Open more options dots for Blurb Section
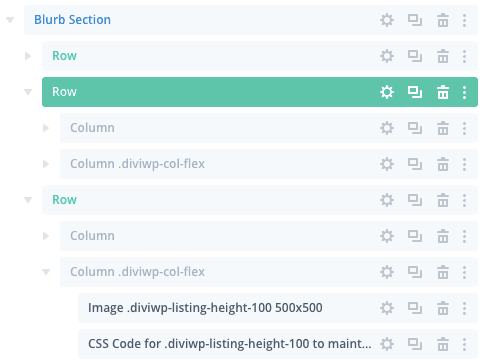 (464, 20)
